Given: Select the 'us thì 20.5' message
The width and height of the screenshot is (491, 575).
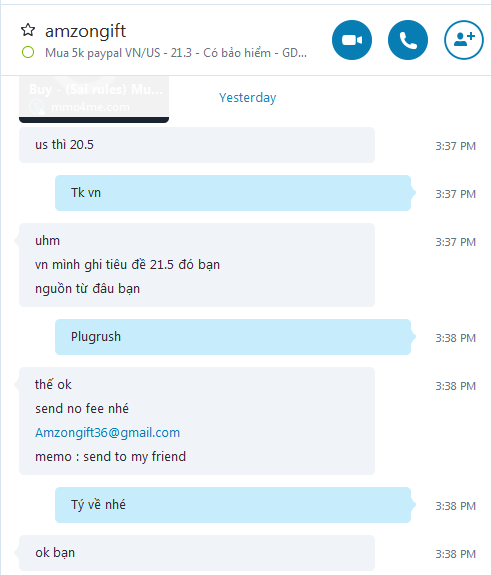Looking at the screenshot, I should point(197,145).
